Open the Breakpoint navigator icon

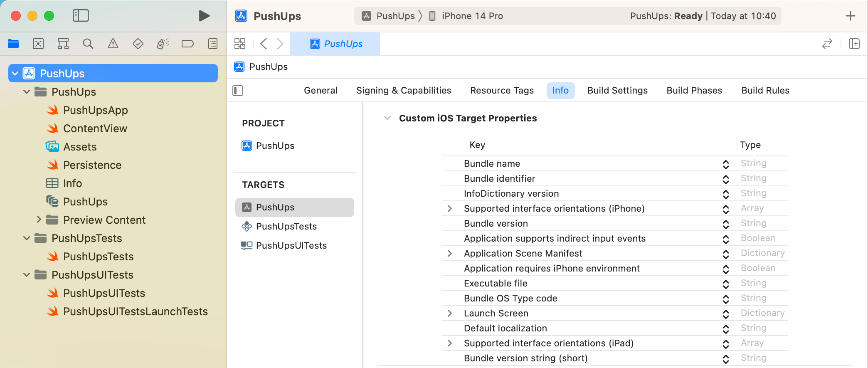click(187, 44)
